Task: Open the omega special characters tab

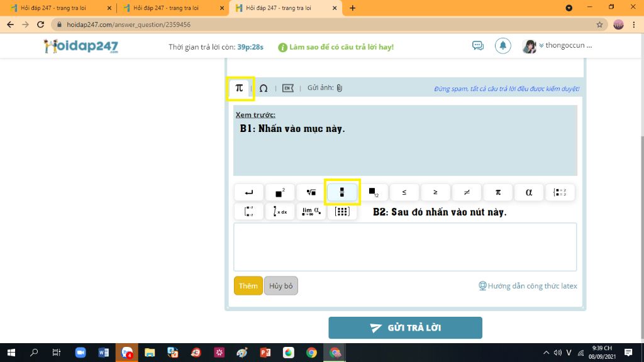Action: point(264,89)
